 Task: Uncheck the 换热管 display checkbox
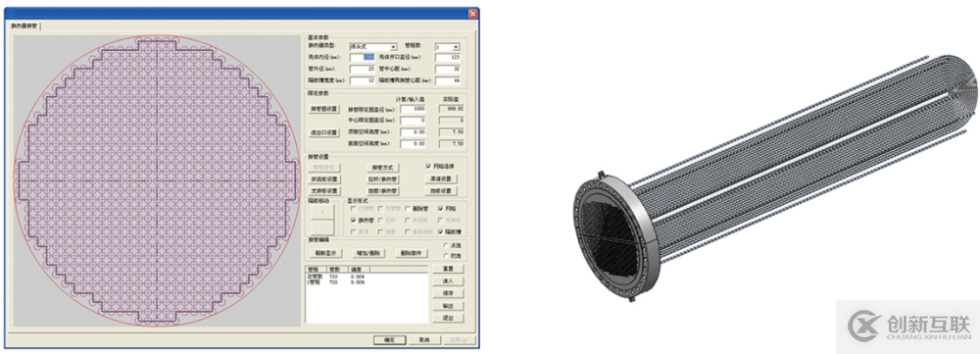[353, 221]
